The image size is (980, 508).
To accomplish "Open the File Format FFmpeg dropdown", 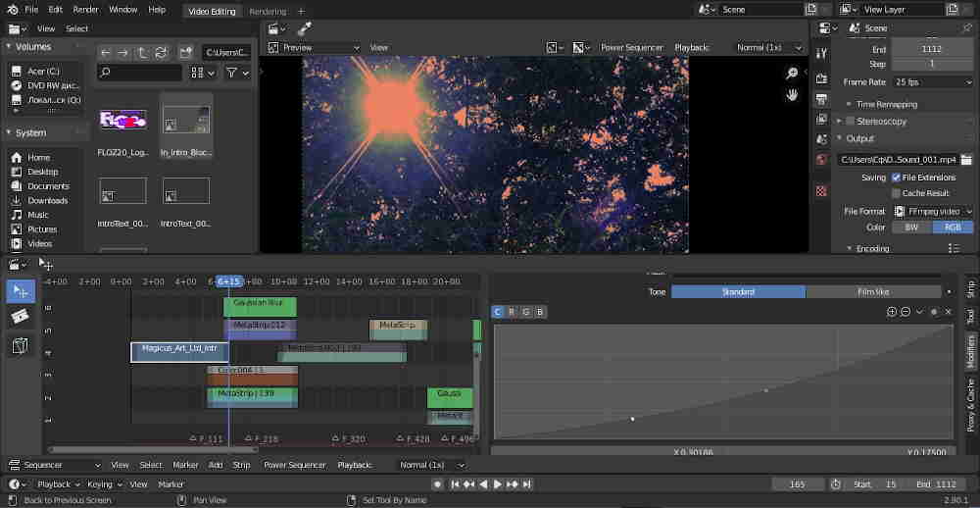I will point(932,211).
